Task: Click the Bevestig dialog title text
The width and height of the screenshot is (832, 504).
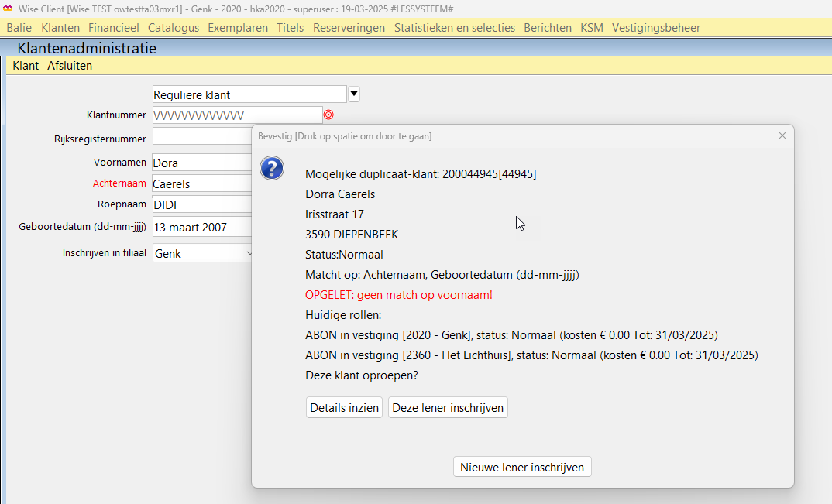Action: 345,136
